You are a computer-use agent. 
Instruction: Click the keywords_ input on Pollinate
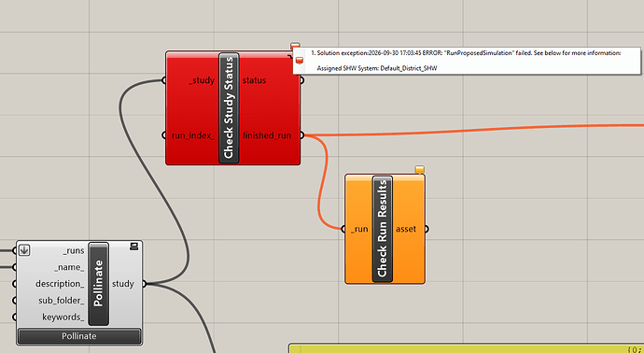[63, 318]
